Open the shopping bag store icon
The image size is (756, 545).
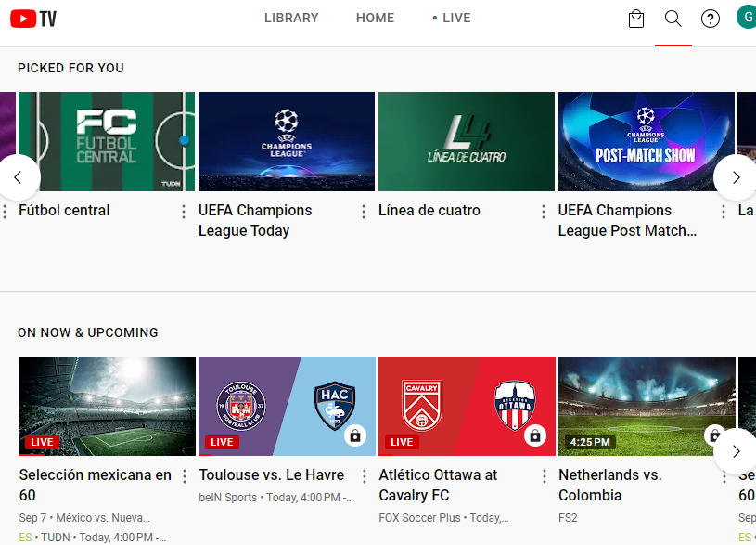point(636,19)
